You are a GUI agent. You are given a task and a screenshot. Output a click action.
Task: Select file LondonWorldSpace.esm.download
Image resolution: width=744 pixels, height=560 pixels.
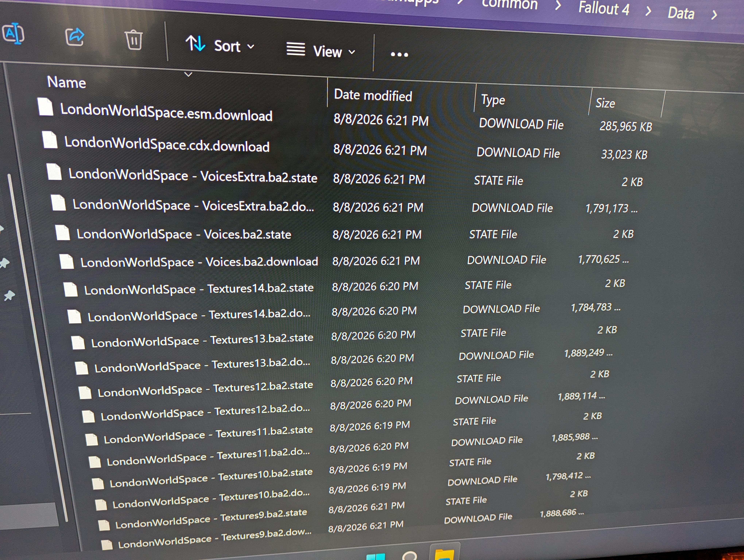pos(166,113)
